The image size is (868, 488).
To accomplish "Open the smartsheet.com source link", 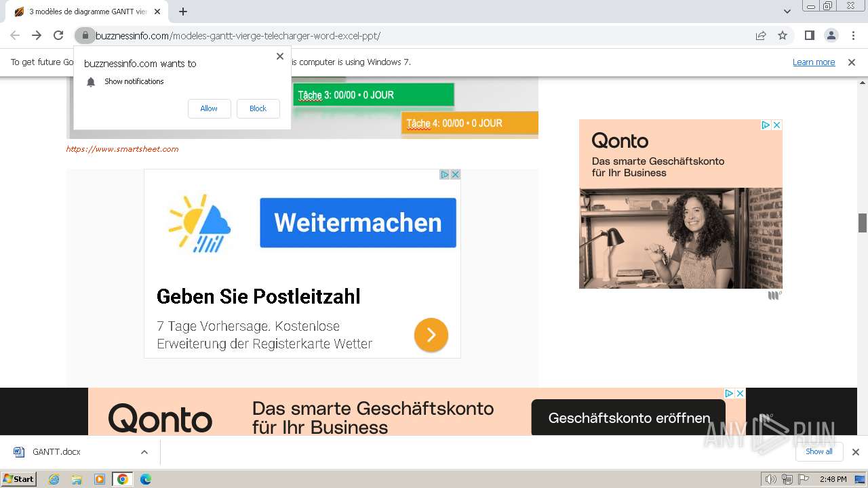I will pyautogui.click(x=122, y=149).
